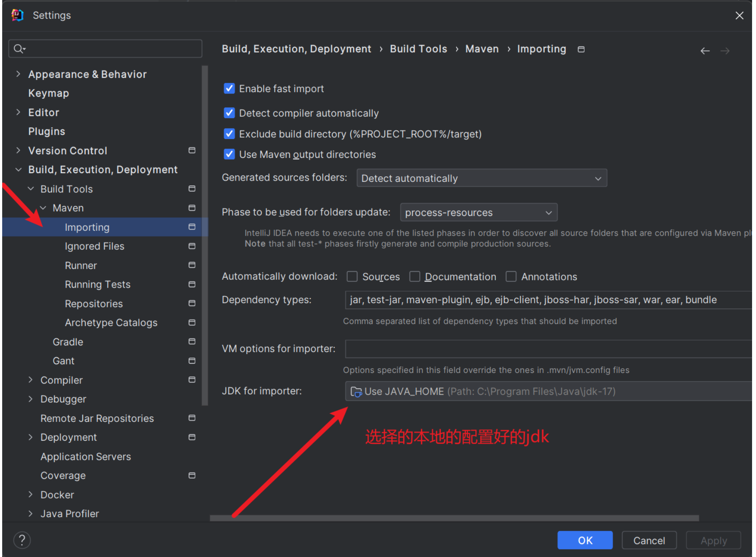
Task: Focus the settings search field
Action: [105, 49]
